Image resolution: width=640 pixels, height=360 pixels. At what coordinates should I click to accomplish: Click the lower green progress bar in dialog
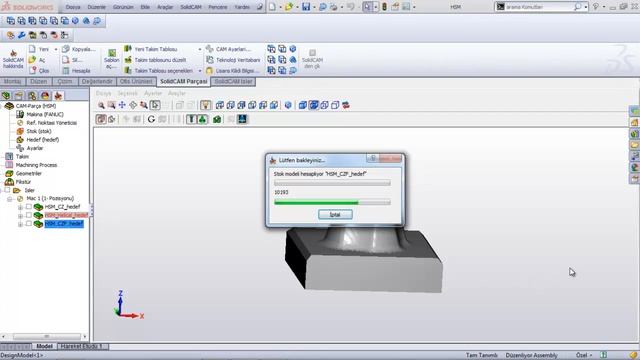point(332,202)
